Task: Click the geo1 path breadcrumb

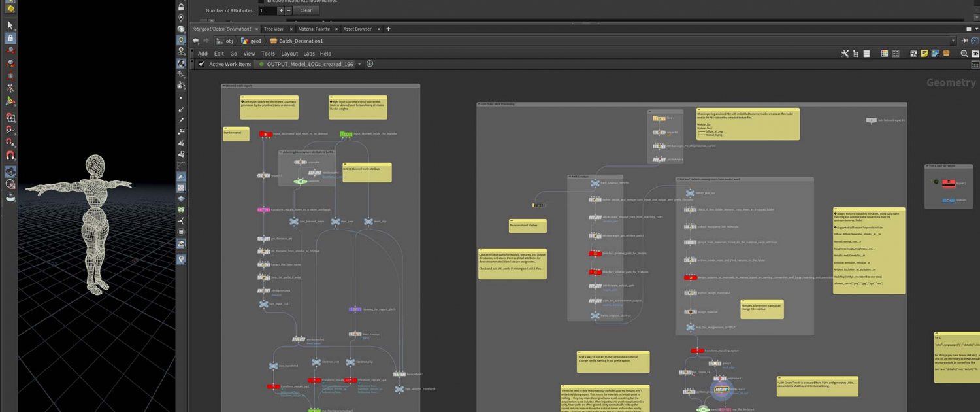Action: click(252, 41)
